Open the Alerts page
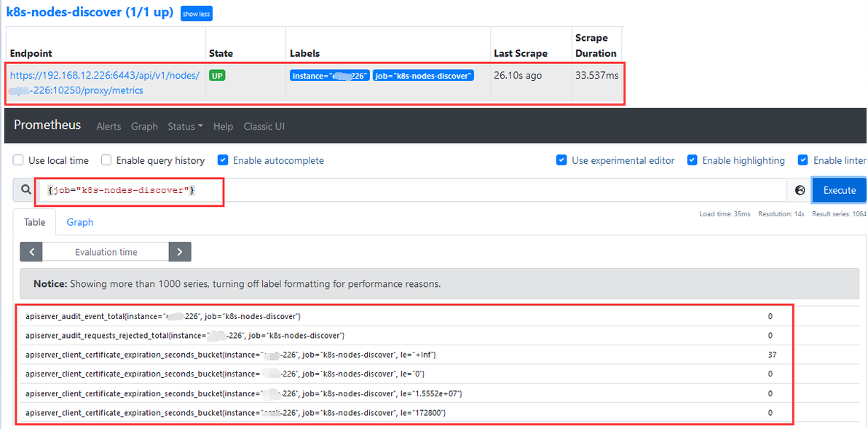868x429 pixels. 108,126
